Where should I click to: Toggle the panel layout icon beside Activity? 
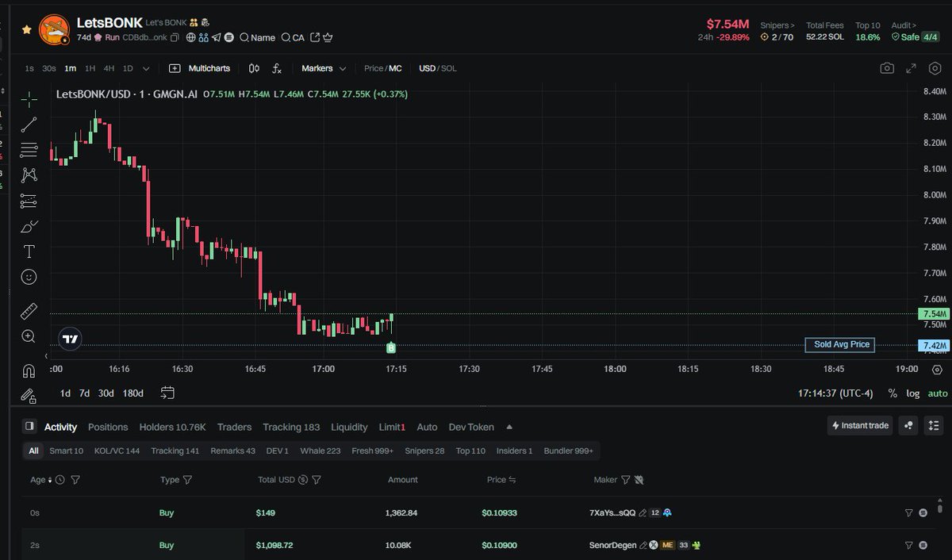29,426
